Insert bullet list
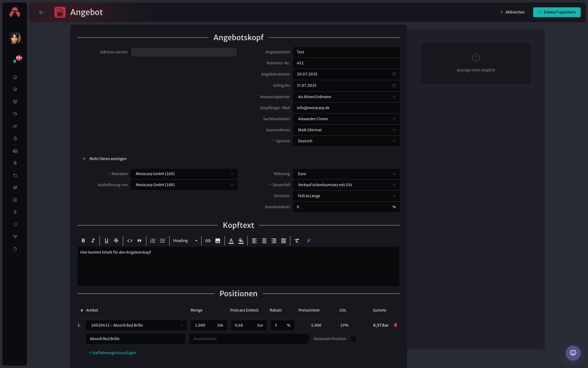The image size is (588, 368). click(x=163, y=241)
